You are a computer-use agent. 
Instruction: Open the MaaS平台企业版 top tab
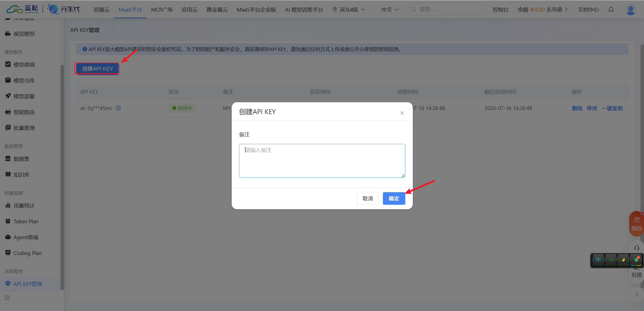tap(256, 10)
